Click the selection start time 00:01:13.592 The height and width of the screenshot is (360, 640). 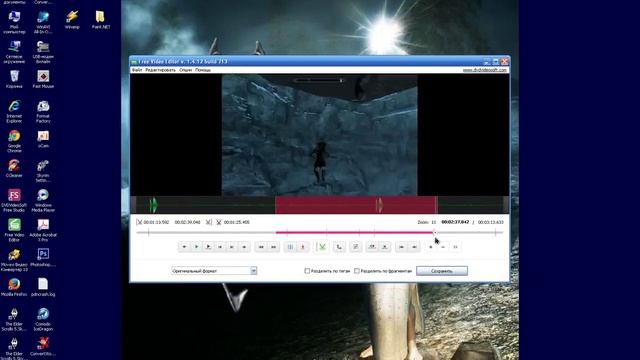[x=156, y=222]
